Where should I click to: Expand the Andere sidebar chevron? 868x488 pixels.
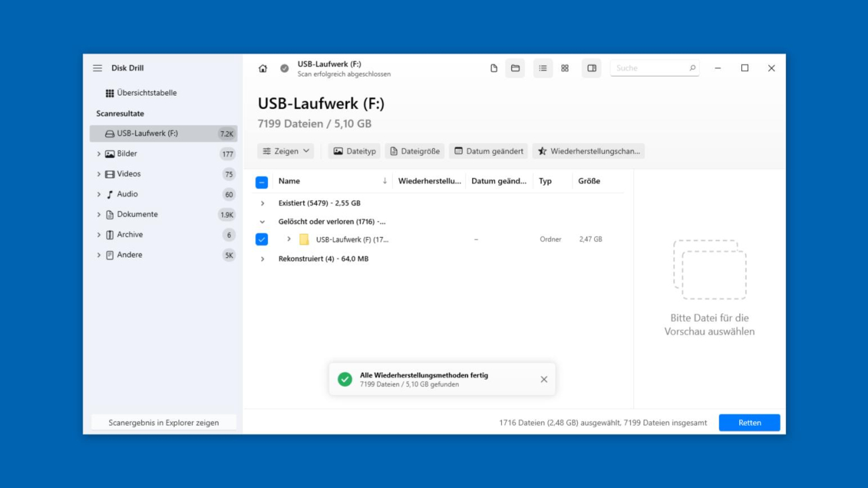[99, 256]
